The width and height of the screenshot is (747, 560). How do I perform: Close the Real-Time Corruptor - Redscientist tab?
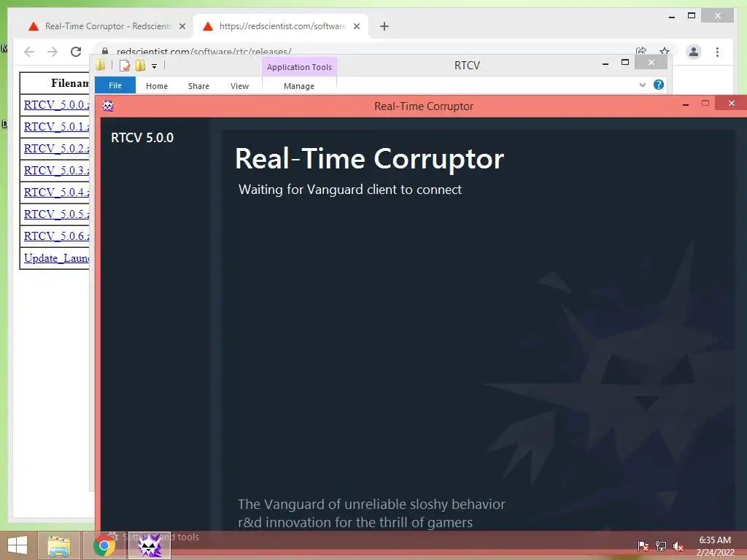pyautogui.click(x=182, y=26)
